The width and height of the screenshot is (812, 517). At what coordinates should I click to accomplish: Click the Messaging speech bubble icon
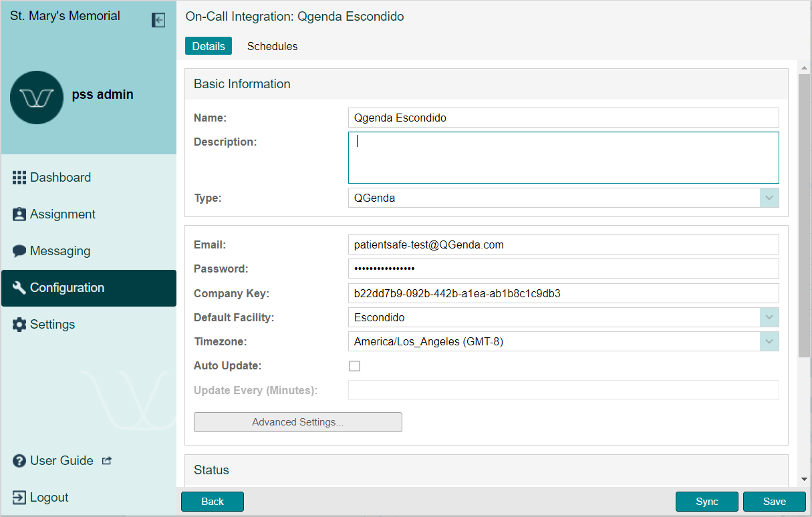point(19,251)
